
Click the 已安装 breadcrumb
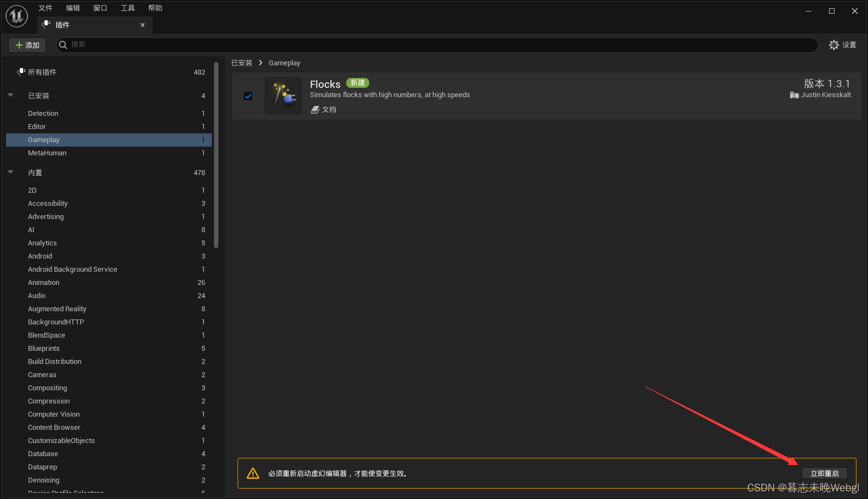242,63
